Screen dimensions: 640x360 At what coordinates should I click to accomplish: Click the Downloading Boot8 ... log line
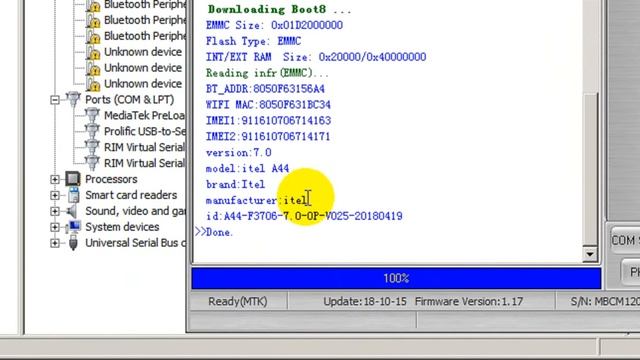279,9
